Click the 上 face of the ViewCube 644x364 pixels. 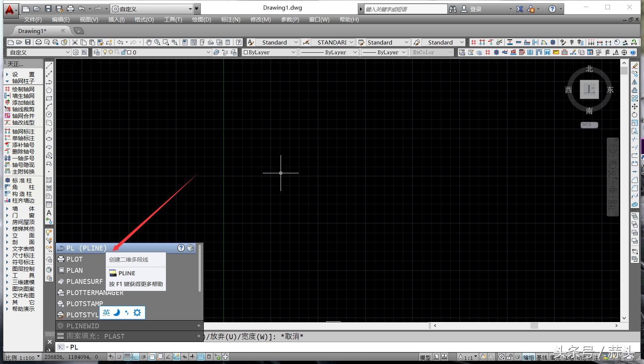pyautogui.click(x=589, y=89)
